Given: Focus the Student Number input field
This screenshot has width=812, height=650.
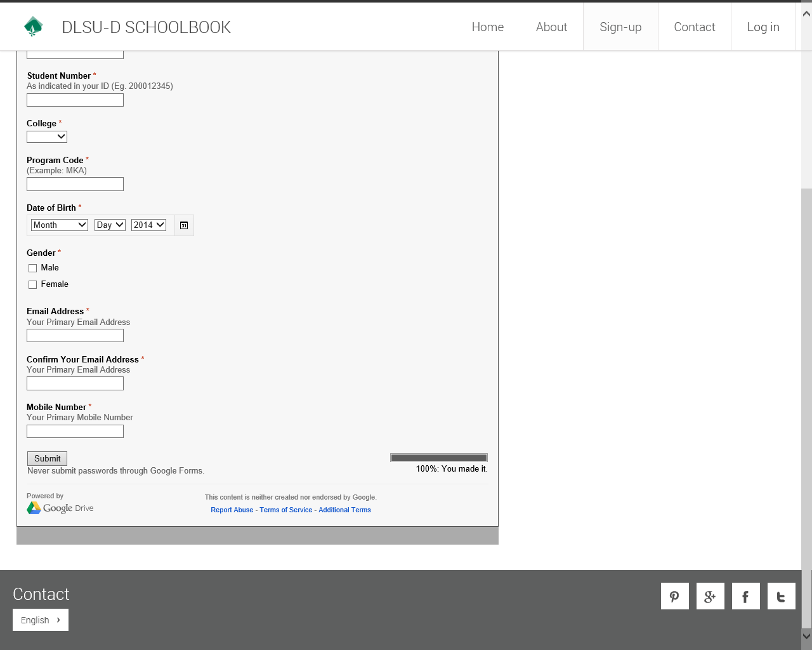Looking at the screenshot, I should (x=75, y=100).
